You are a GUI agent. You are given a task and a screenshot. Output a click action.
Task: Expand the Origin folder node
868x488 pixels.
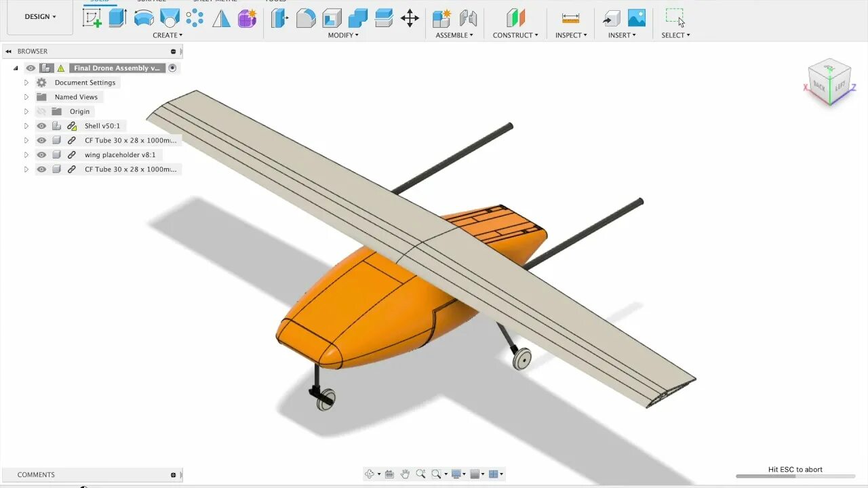click(26, 111)
